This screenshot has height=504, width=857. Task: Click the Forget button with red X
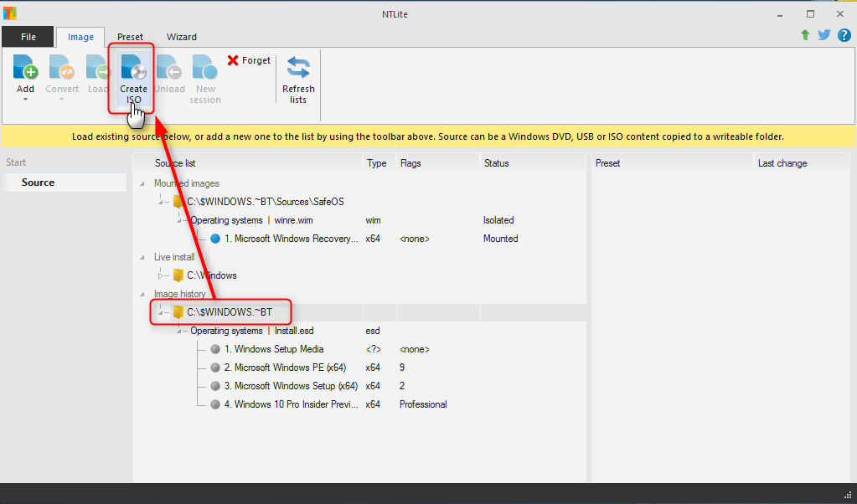coord(249,60)
